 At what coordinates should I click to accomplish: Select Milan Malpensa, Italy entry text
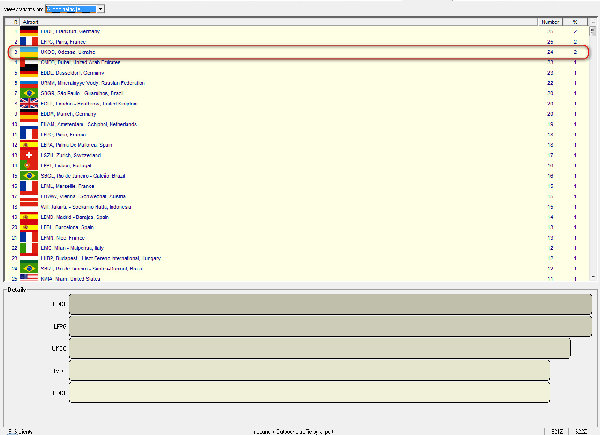pyautogui.click(x=72, y=248)
